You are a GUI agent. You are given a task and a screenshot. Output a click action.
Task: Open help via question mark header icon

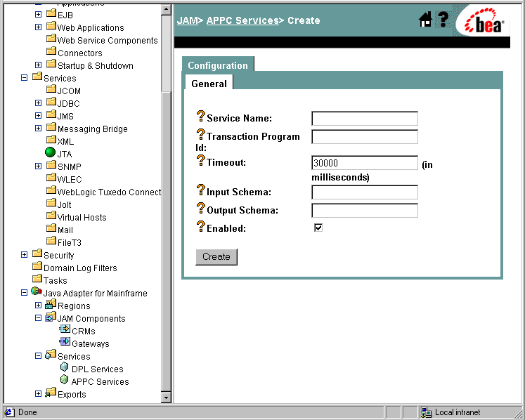tap(443, 20)
